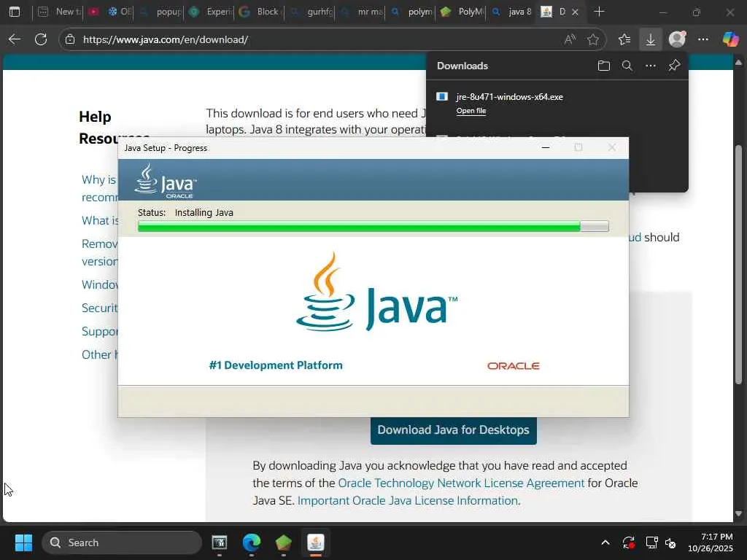Pin the Downloads panel
Viewport: 747px width, 560px height.
pyautogui.click(x=674, y=66)
